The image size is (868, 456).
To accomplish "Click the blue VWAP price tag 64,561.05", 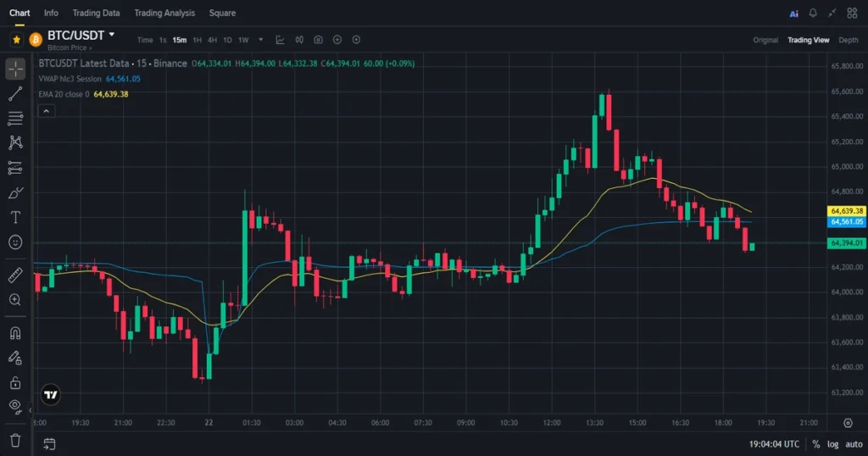I will point(847,222).
